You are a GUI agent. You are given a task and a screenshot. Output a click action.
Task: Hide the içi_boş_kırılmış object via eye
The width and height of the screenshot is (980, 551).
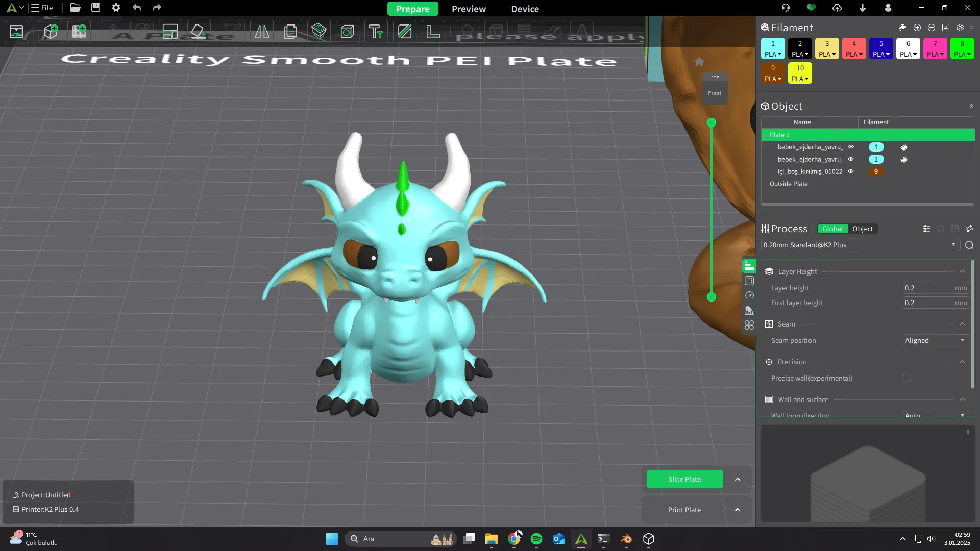(851, 171)
